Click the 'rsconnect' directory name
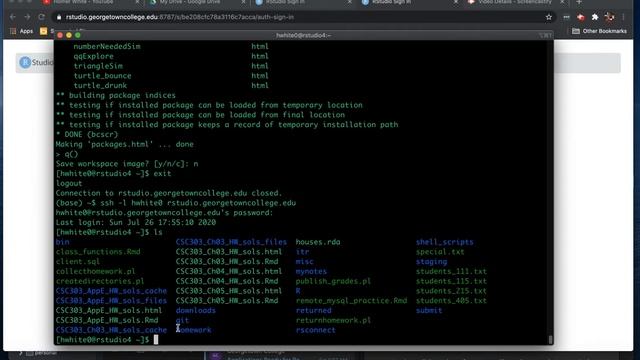The image size is (640, 360). click(316, 330)
